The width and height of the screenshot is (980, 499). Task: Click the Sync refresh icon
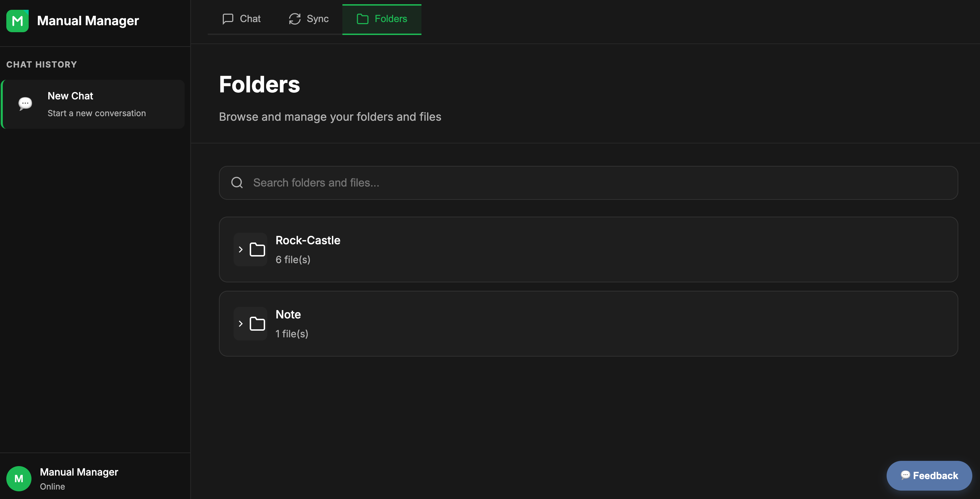(x=294, y=19)
